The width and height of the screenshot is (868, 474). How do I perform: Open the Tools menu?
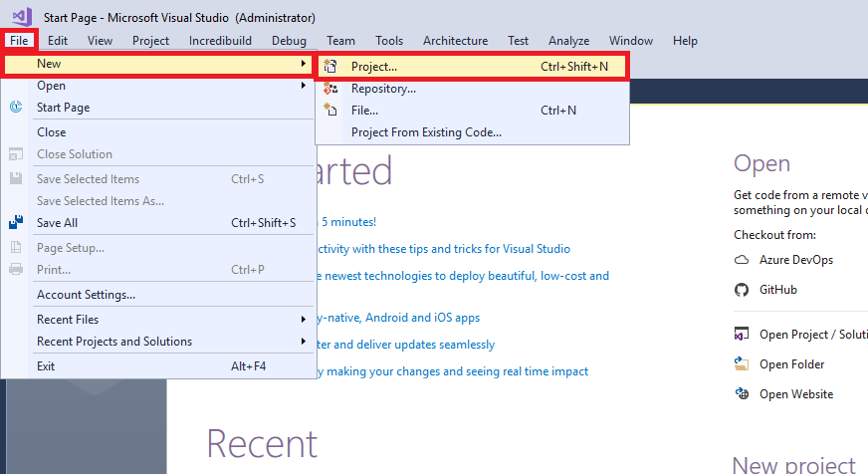[389, 41]
